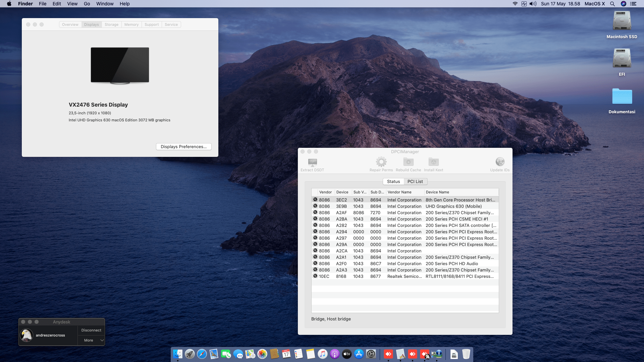Click Displays Preferences button
Image resolution: width=644 pixels, height=362 pixels.
pyautogui.click(x=183, y=146)
